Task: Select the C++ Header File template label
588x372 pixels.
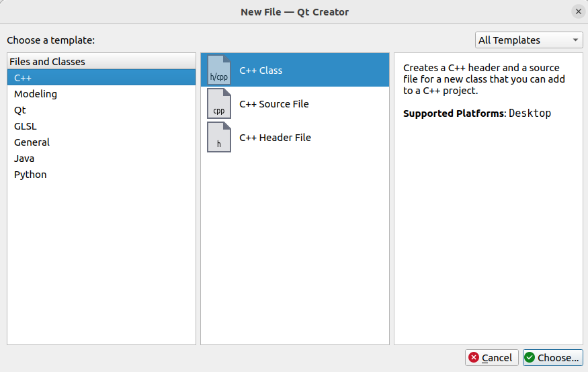Action: [x=275, y=138]
